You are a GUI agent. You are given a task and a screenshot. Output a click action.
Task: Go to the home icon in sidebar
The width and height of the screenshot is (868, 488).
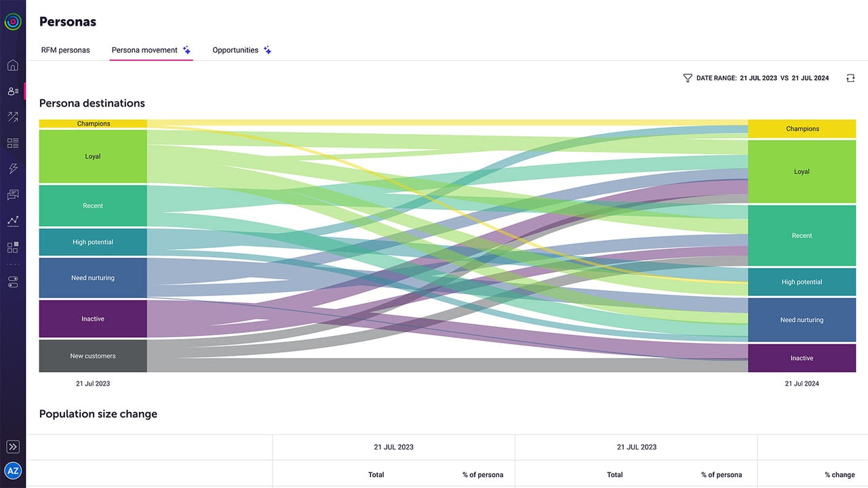pos(13,66)
